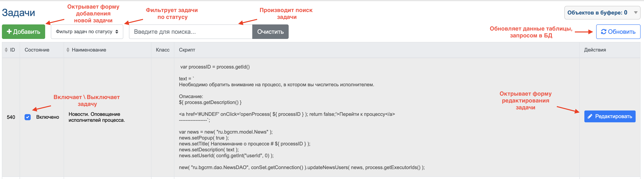Screen dimensions: 644x179
Task: Click the Включено label text
Action: (47, 117)
